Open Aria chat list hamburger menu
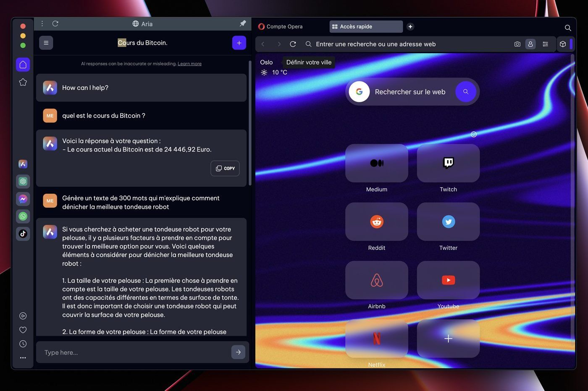The width and height of the screenshot is (588, 391). (46, 43)
